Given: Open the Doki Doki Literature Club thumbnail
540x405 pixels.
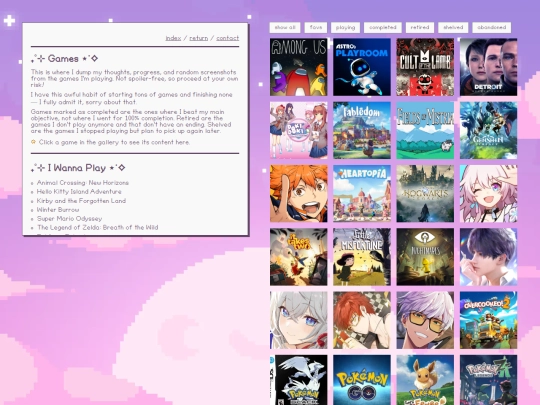Looking at the screenshot, I should [x=299, y=130].
